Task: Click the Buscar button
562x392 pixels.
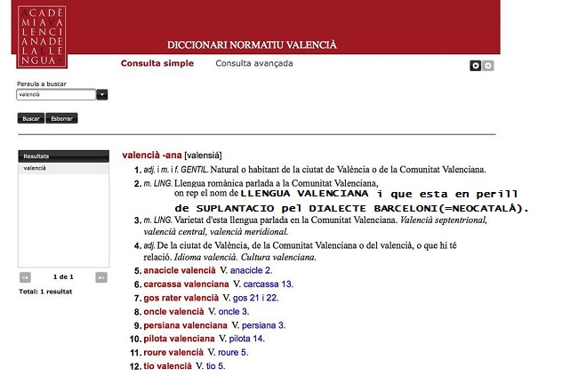Action: (x=31, y=118)
